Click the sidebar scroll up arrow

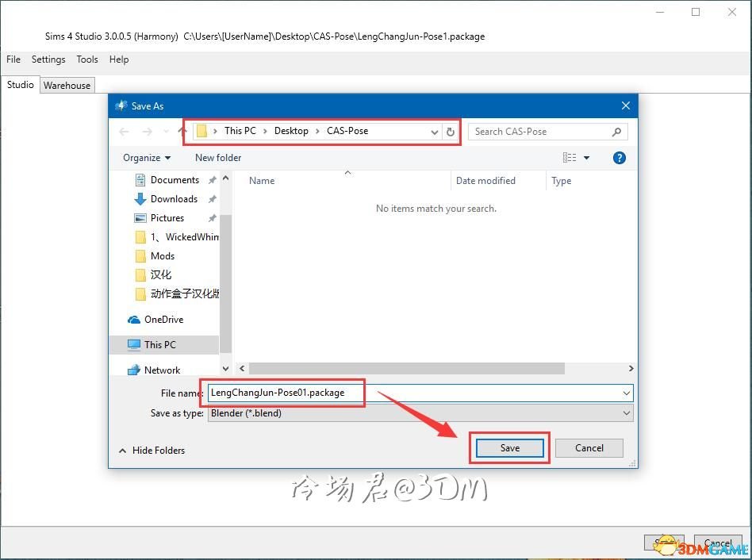click(225, 178)
